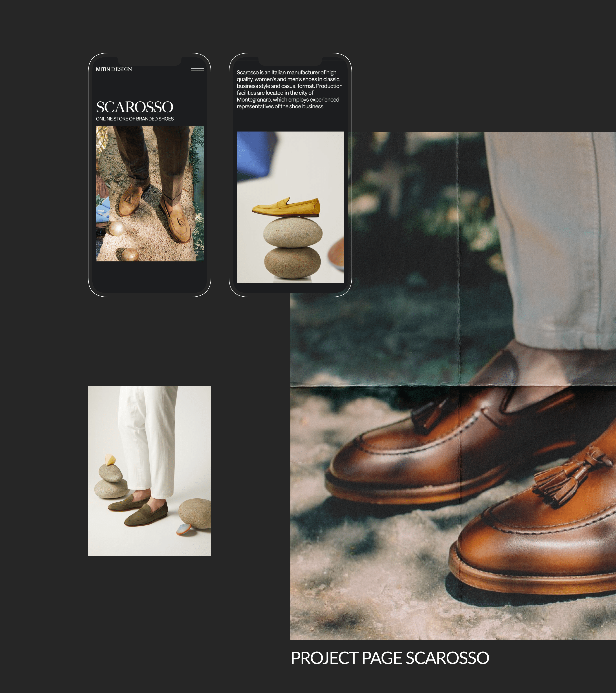Open the tan tassel loafers photo on gravel
This screenshot has width=616, height=693.
(150, 194)
